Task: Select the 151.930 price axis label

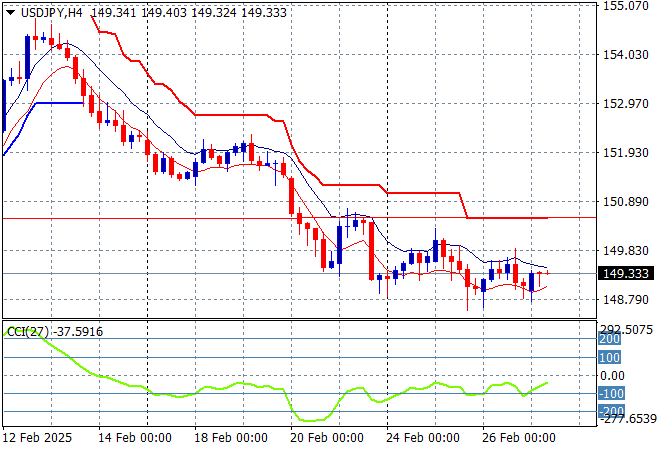Action: tap(625, 152)
